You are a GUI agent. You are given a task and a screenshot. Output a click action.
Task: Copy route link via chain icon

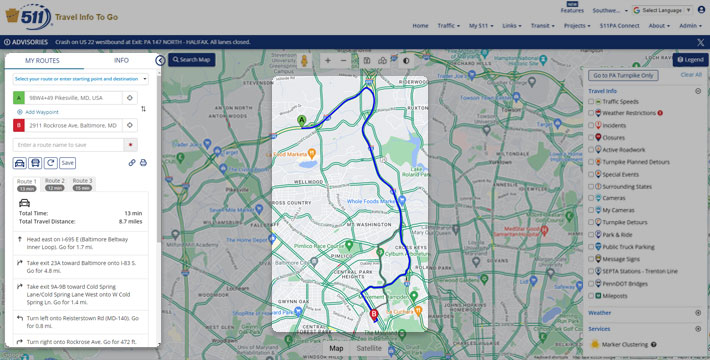[x=132, y=163]
